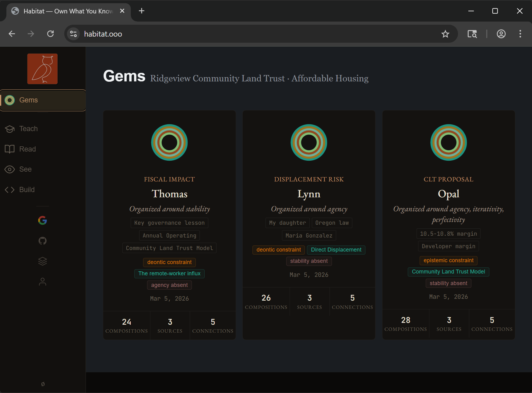Click the Lynn gem ring icon

click(x=309, y=142)
